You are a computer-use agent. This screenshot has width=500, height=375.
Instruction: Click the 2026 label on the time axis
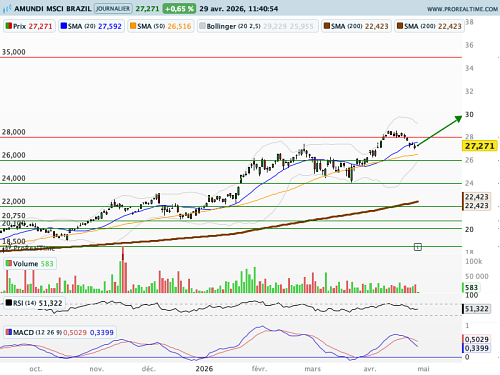pyautogui.click(x=204, y=369)
